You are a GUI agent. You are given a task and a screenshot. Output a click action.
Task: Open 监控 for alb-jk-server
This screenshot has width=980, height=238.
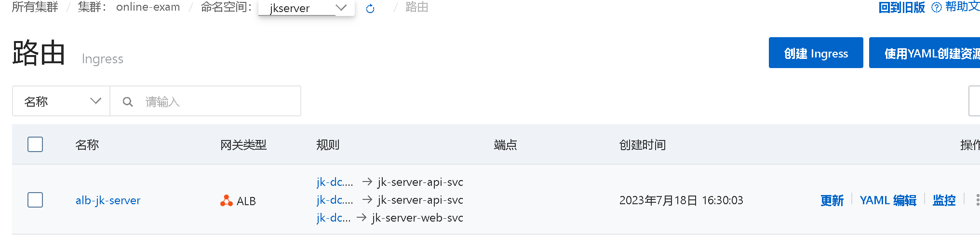pos(944,200)
